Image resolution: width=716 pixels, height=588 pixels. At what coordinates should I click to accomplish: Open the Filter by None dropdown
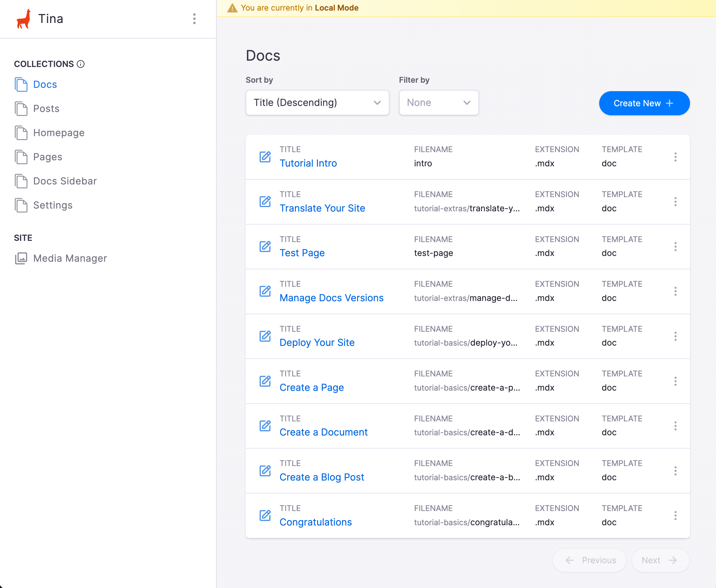pyautogui.click(x=439, y=103)
